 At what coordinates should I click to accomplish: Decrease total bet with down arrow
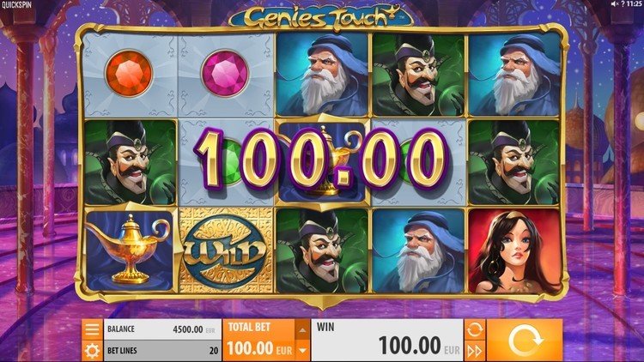tap(302, 351)
